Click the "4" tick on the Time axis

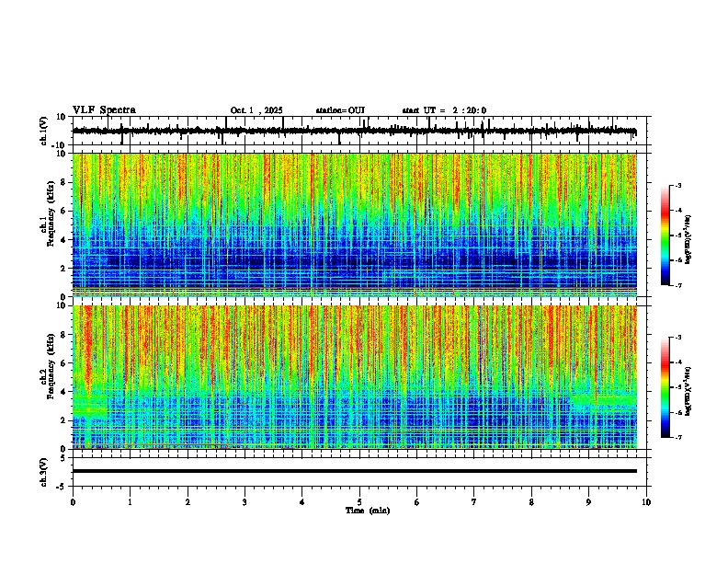(x=302, y=502)
